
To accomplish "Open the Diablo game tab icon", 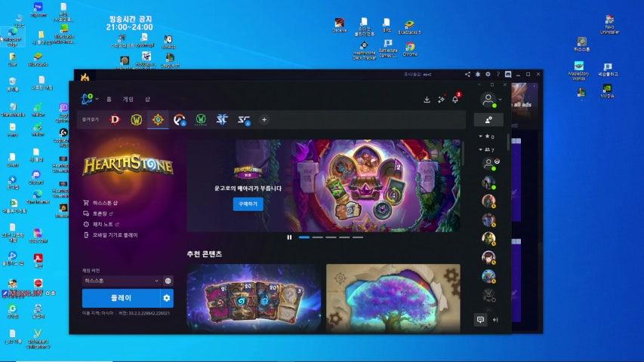I will [115, 120].
